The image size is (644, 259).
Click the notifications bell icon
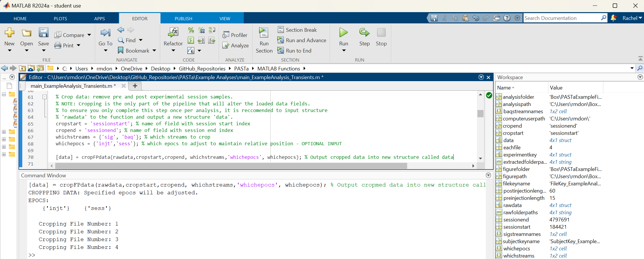click(x=613, y=18)
